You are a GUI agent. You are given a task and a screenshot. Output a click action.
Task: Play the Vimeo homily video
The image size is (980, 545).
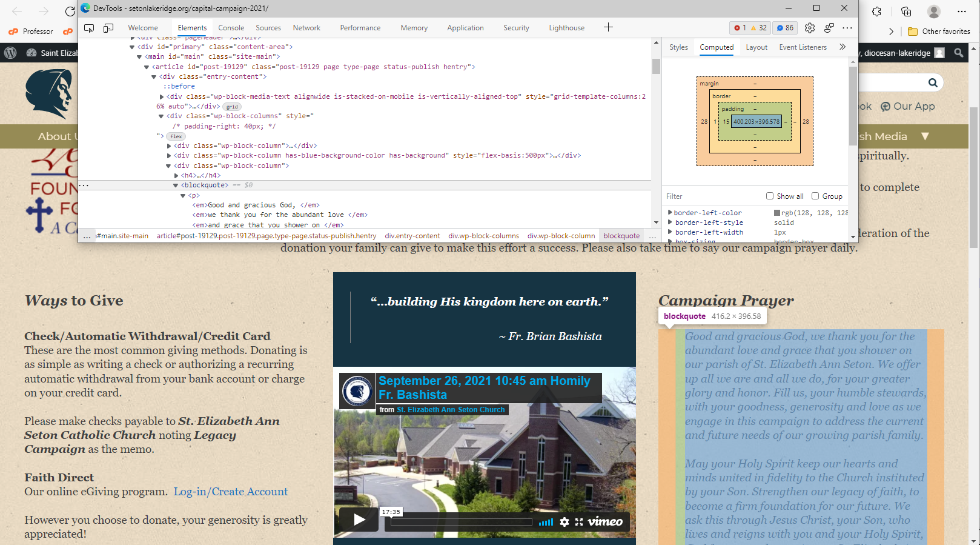coord(359,520)
